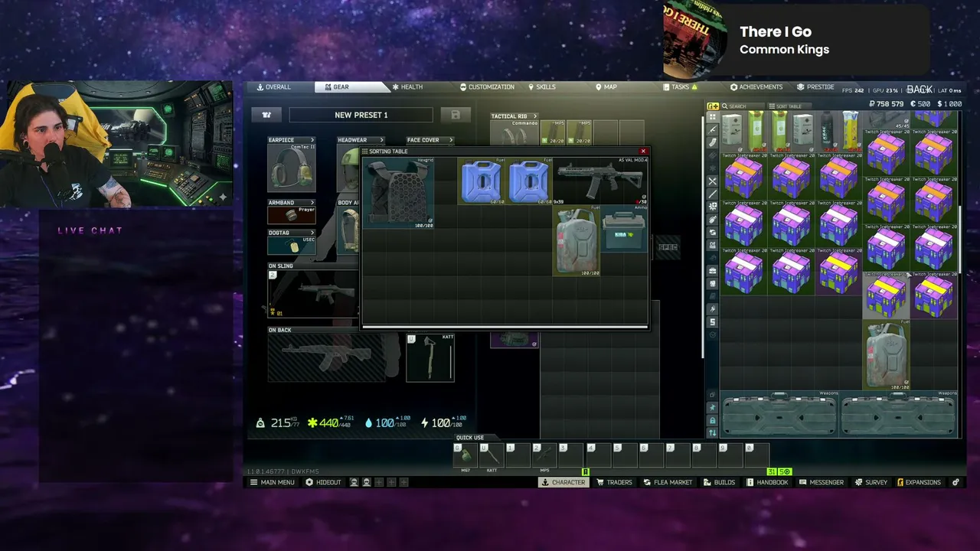Save the preset with the floppy disk icon
980x551 pixels.
(x=456, y=115)
